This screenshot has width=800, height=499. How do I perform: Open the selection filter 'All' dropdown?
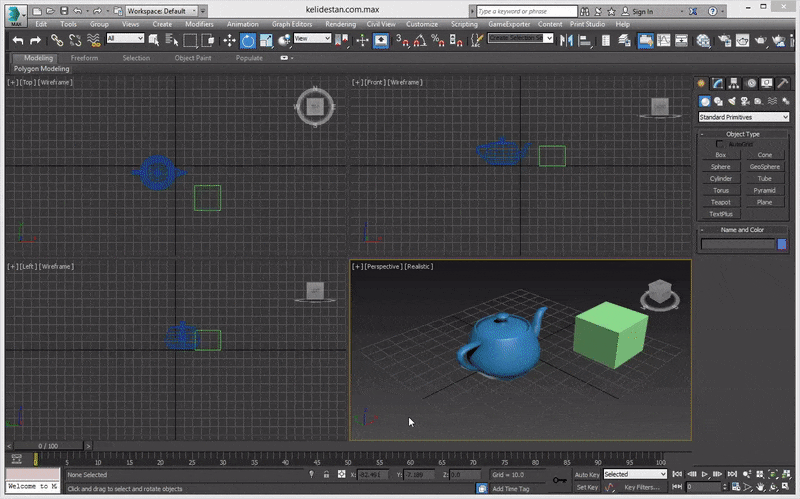125,38
